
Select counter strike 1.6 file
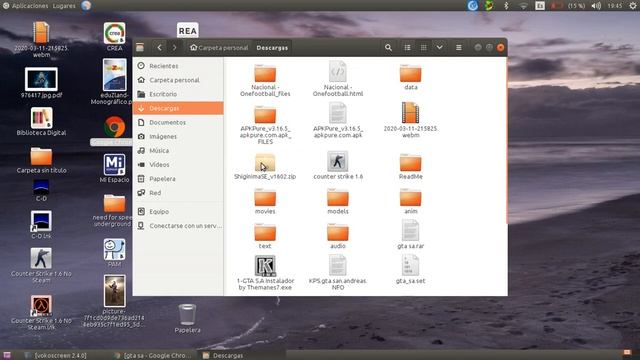pyautogui.click(x=338, y=165)
